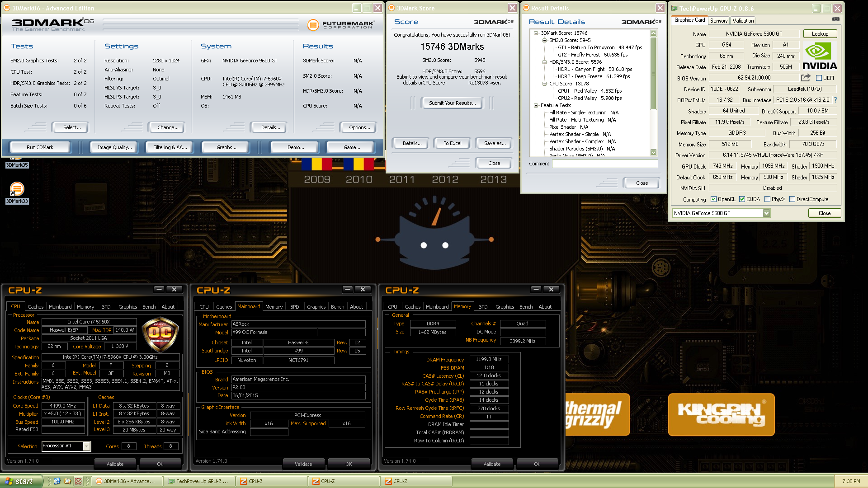Screen dimensions: 868x488
Task: Click the Graphs button in 3DMark06
Action: pos(226,147)
